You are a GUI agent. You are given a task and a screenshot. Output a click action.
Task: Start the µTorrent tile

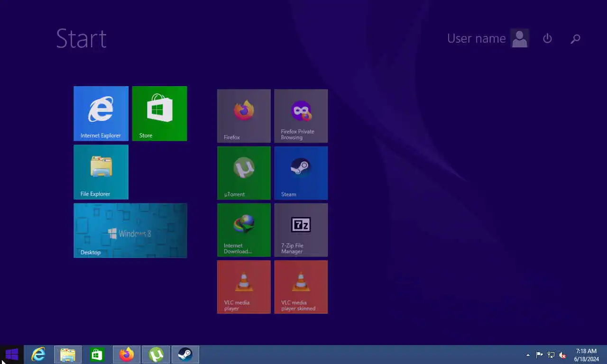(x=244, y=173)
